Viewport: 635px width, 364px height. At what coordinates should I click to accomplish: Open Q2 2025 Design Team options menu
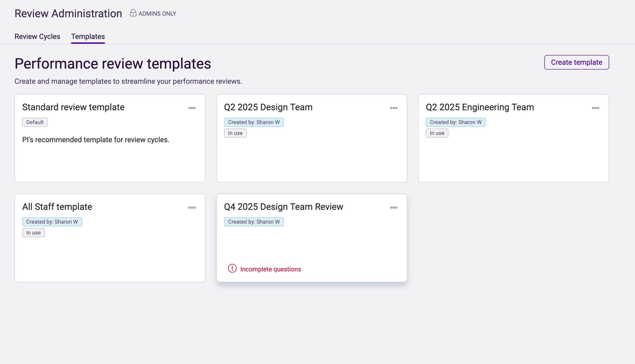tap(393, 108)
